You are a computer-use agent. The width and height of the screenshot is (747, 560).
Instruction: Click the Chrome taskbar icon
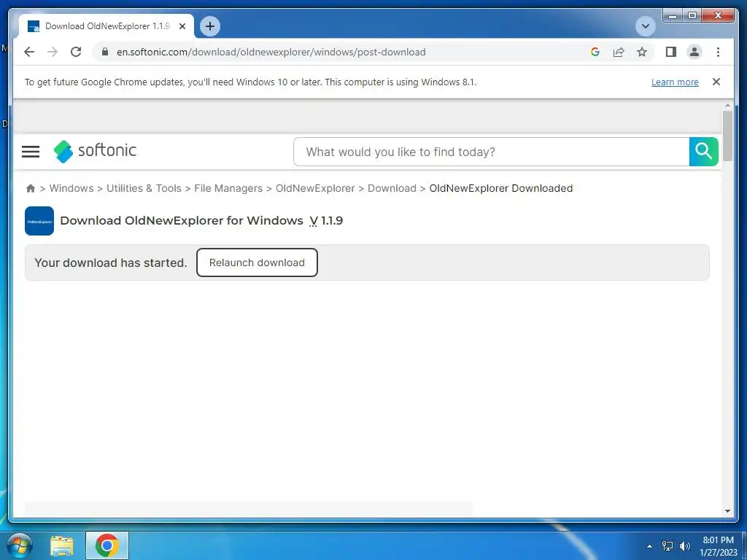(107, 545)
